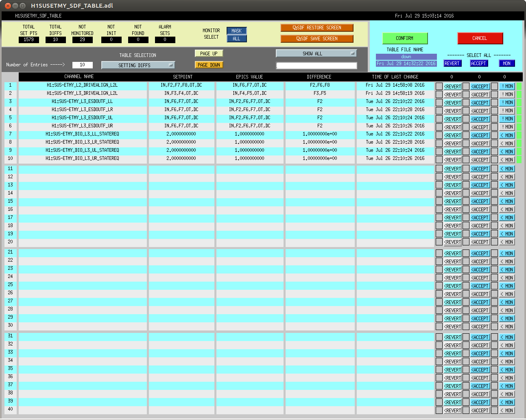Toggle REVERT for H1:SUS-ETMY_L3_ESDOUTF_LR row

[453, 111]
